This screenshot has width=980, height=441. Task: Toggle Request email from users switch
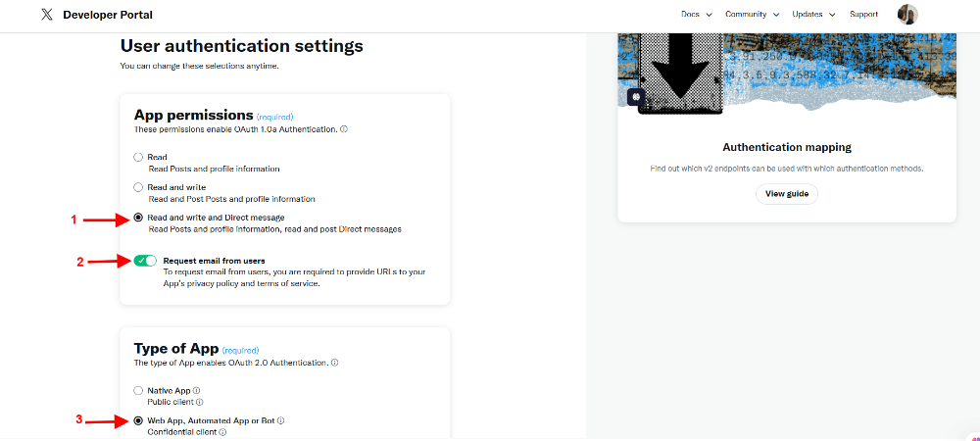pyautogui.click(x=145, y=261)
